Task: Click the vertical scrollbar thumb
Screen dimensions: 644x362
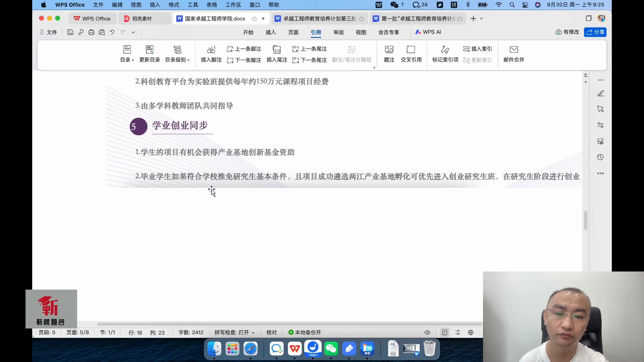Action: pyautogui.click(x=586, y=220)
